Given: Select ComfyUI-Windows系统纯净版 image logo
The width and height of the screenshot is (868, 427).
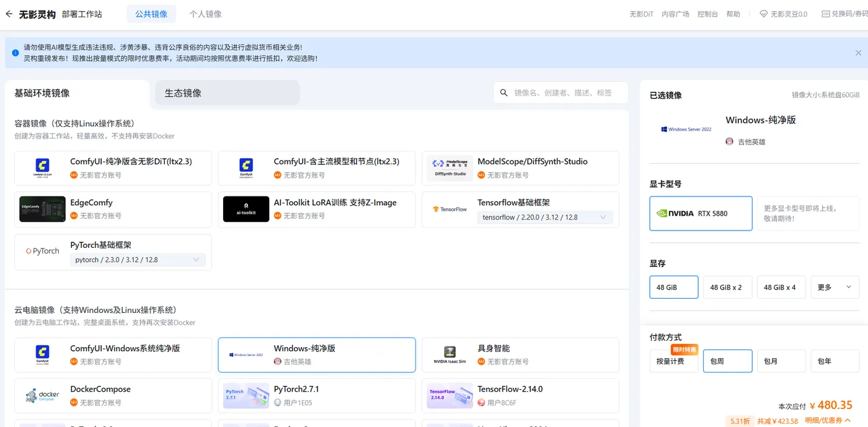Looking at the screenshot, I should click(42, 354).
